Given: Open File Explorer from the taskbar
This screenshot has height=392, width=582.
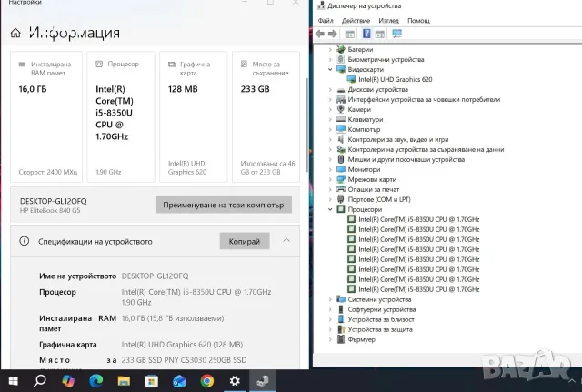Looking at the screenshot, I should tap(124, 381).
